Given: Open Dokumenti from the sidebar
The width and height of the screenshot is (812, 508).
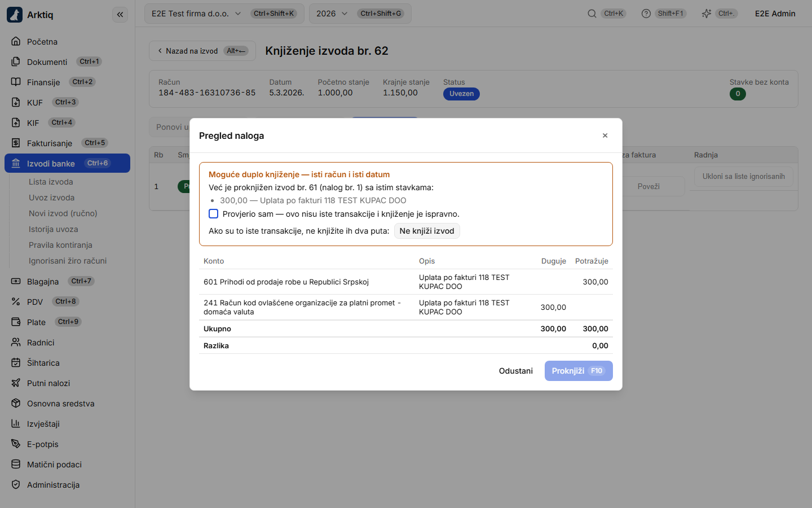Looking at the screenshot, I should [67, 62].
